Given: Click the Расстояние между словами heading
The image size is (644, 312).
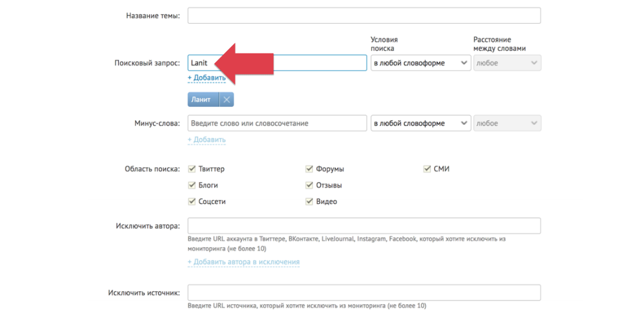Looking at the screenshot, I should coord(500,44).
